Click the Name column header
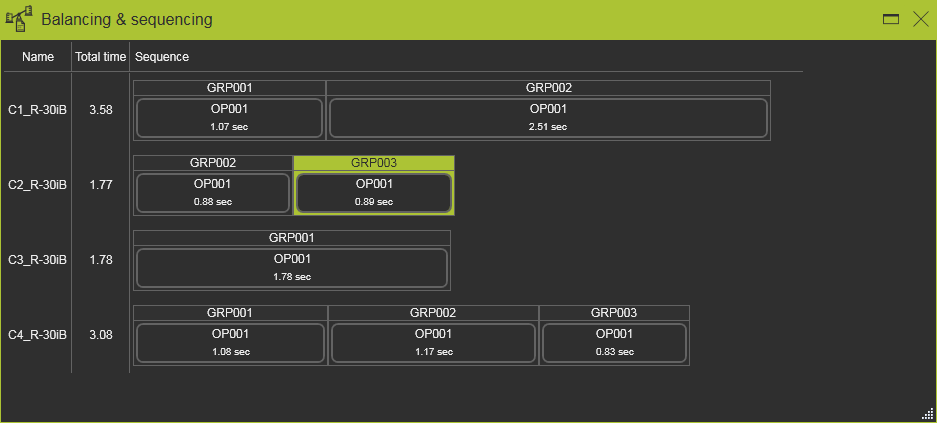This screenshot has width=937, height=423. [x=38, y=57]
